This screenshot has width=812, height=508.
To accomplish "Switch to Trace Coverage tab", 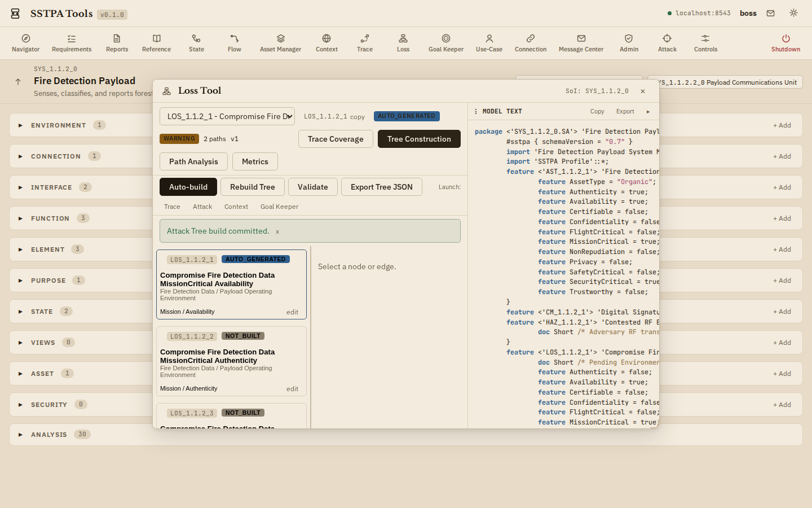I will click(x=336, y=139).
